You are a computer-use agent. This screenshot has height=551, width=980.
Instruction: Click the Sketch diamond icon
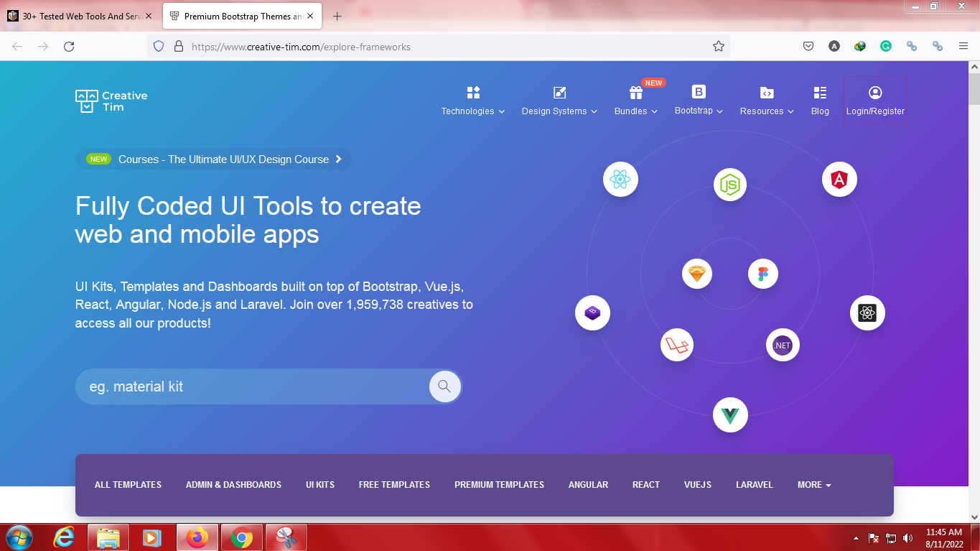coord(697,274)
